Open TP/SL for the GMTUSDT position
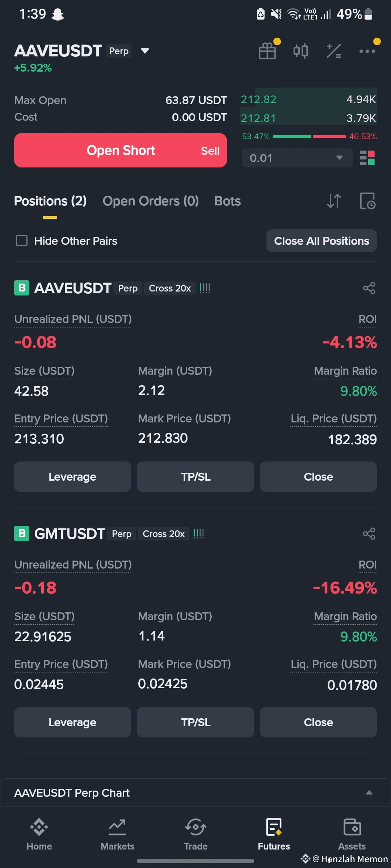The height and width of the screenshot is (868, 391). pos(195,722)
